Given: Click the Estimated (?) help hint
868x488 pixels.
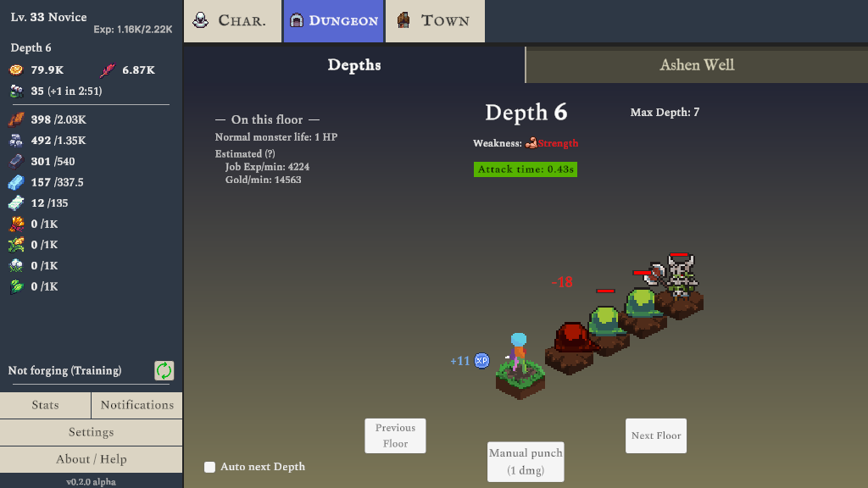Looking at the screenshot, I should (245, 154).
